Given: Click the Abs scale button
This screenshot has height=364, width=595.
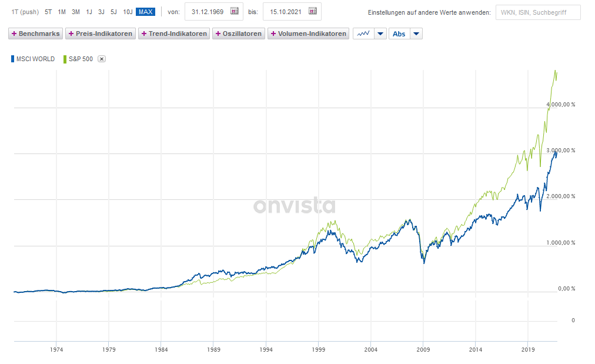Looking at the screenshot, I should tap(399, 34).
